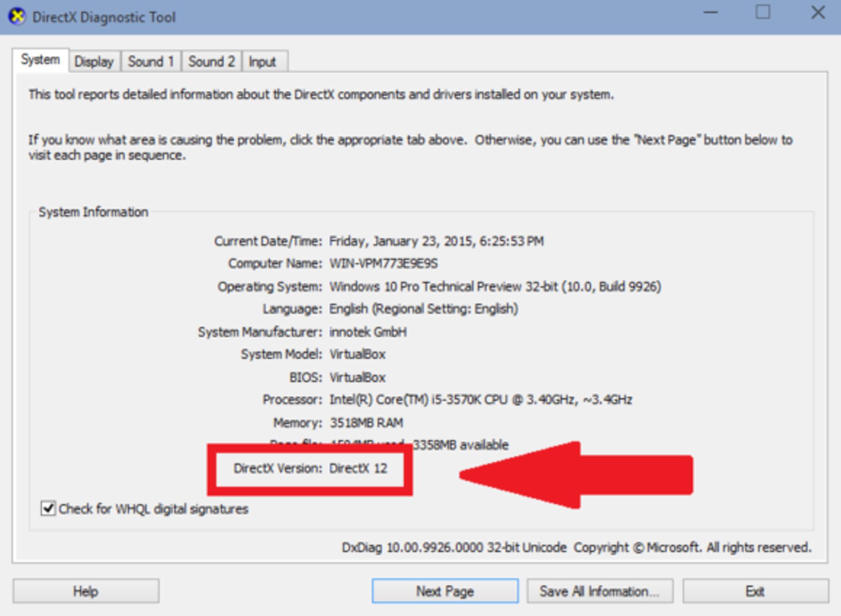
Task: Minimize the DirectX Diagnostic Tool window
Action: pyautogui.click(x=710, y=12)
